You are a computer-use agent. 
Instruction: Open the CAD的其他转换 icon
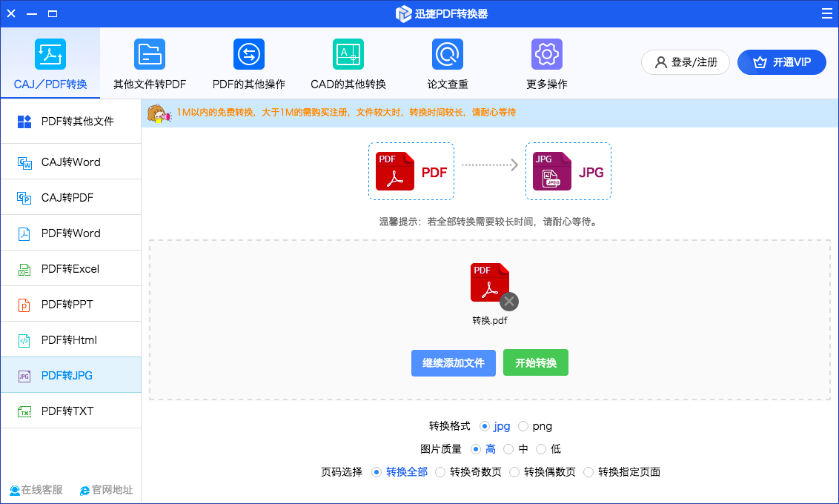[x=348, y=54]
